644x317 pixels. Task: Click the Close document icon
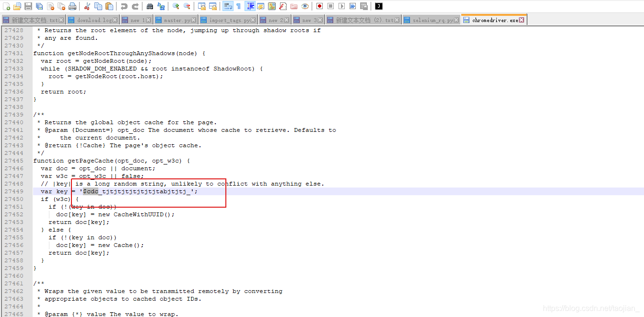[50, 6]
